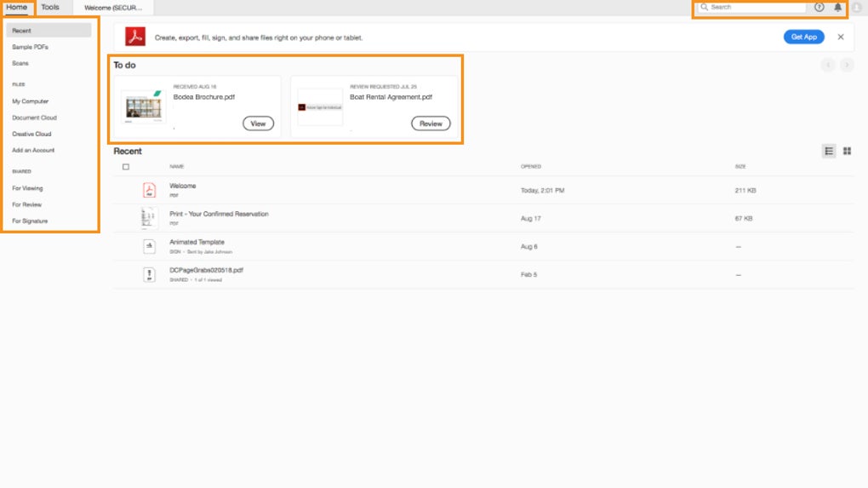Sort by the NAME column header

click(177, 166)
